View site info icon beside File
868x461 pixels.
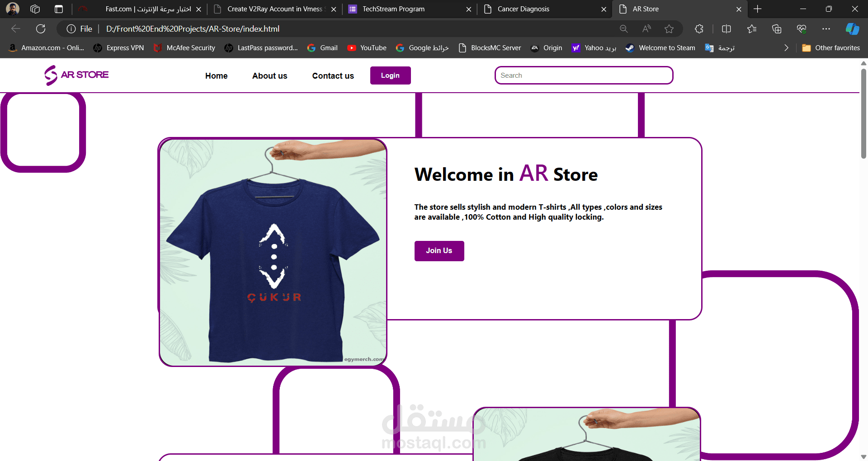point(71,29)
